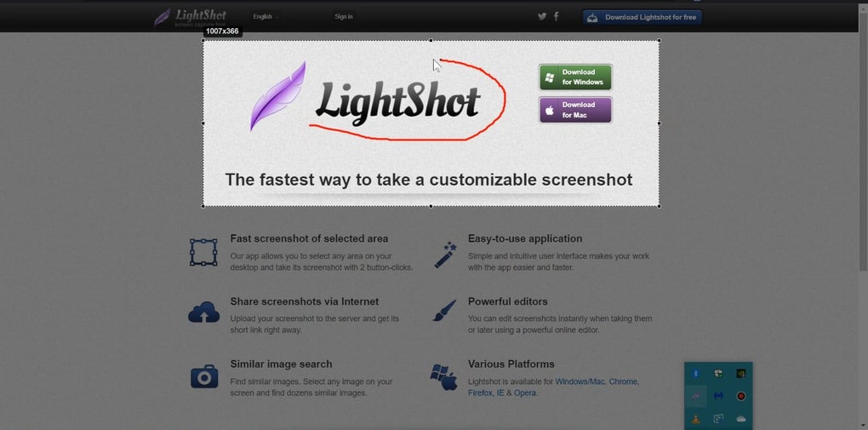The width and height of the screenshot is (868, 430).
Task: Click Download Lightshot for free button
Action: pos(642,17)
